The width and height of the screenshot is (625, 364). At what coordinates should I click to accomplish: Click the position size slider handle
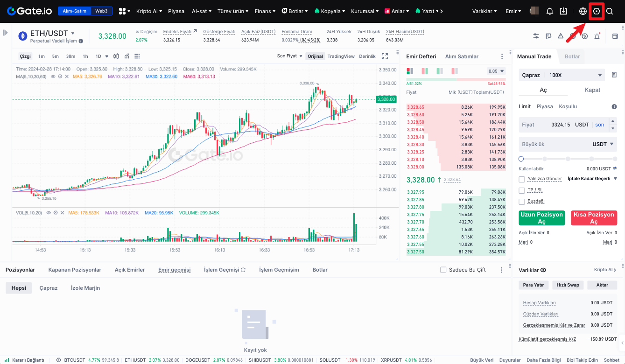[x=521, y=159]
